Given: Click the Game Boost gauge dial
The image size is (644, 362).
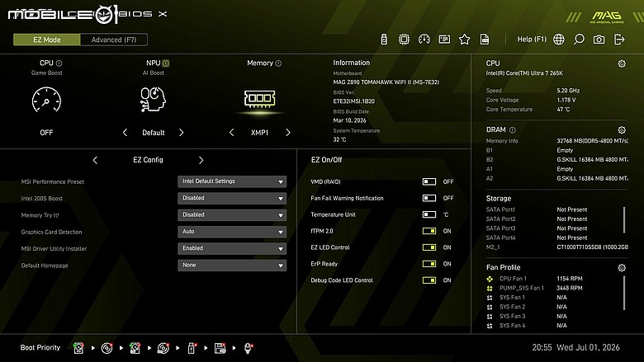Looking at the screenshot, I should (46, 100).
